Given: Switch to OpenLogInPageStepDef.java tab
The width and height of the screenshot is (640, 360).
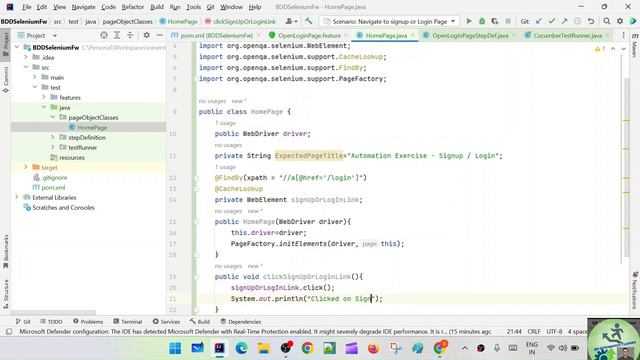Looking at the screenshot, I should (x=469, y=36).
